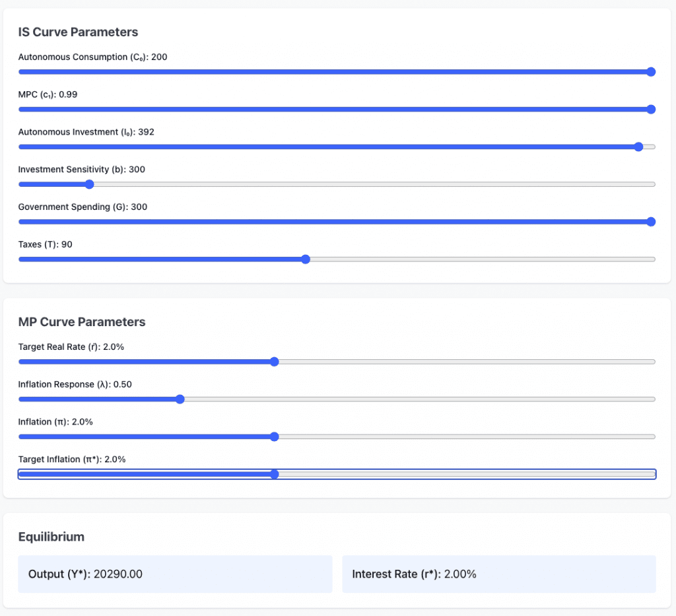Click the Autonomous Consumption (C₀): 200 label
The width and height of the screenshot is (676, 616).
tap(92, 57)
